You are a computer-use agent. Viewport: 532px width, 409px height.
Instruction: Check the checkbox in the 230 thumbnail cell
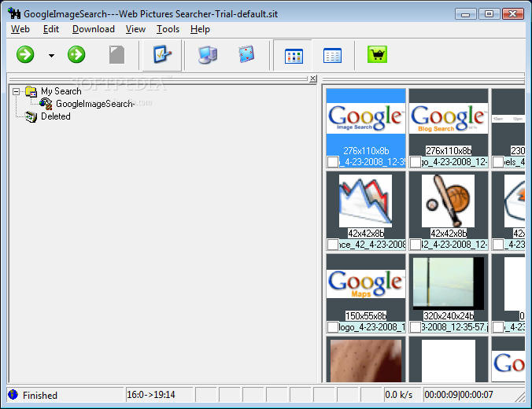point(497,162)
